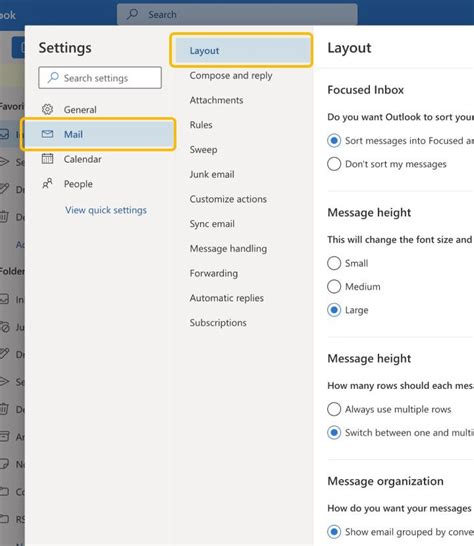Open Compose and reply settings
This screenshot has width=474, height=546.
[x=231, y=76]
